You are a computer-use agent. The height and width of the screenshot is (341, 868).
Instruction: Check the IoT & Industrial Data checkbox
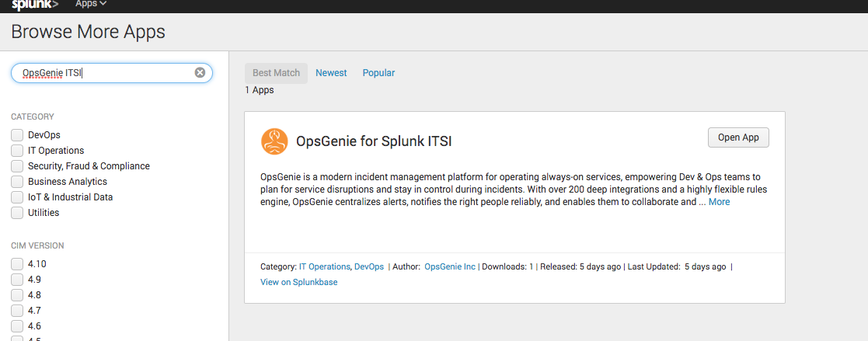17,197
